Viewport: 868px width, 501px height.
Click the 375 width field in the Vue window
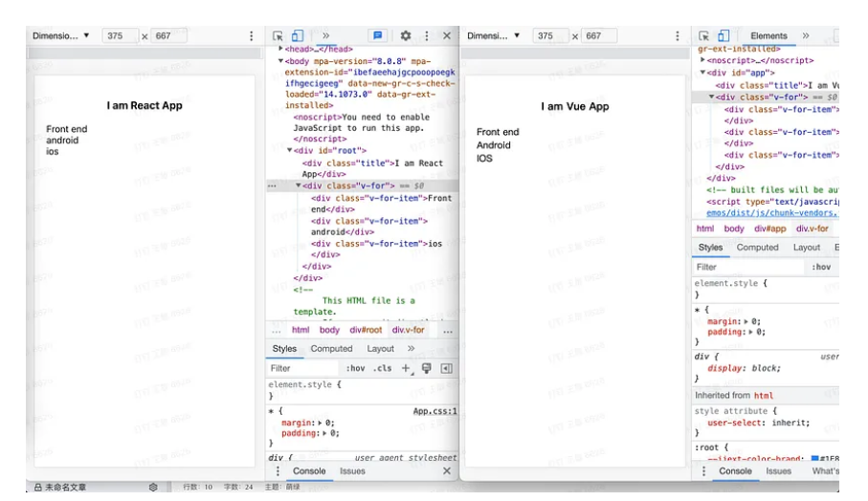pyautogui.click(x=550, y=36)
